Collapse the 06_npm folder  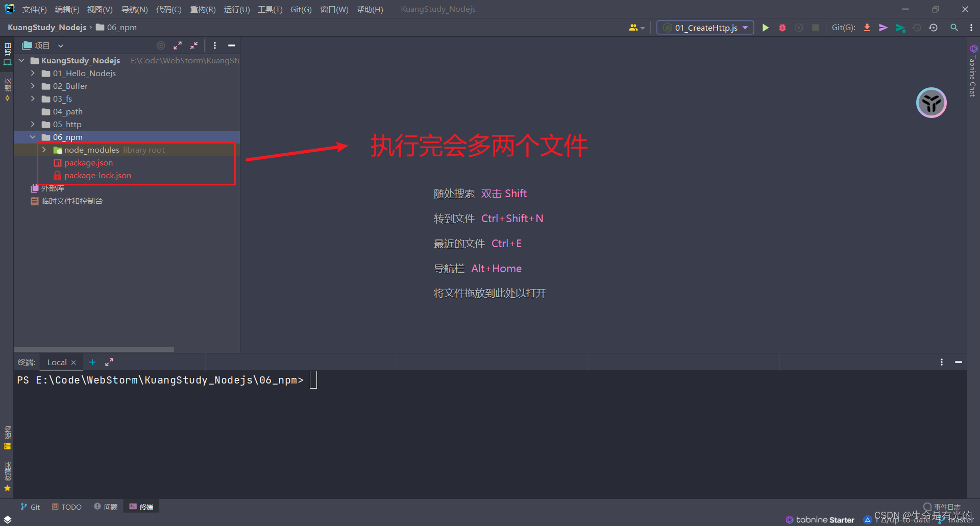click(x=33, y=137)
